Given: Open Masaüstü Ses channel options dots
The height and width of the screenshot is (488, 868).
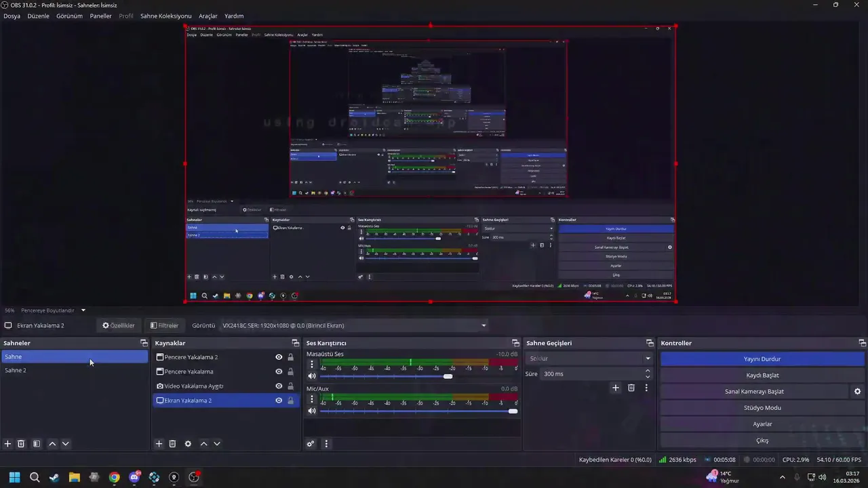Looking at the screenshot, I should click(312, 364).
